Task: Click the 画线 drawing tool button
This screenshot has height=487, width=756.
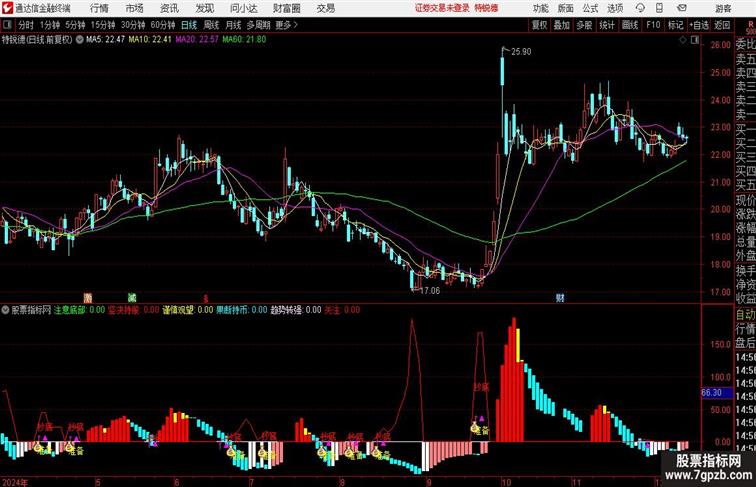Action: point(630,25)
